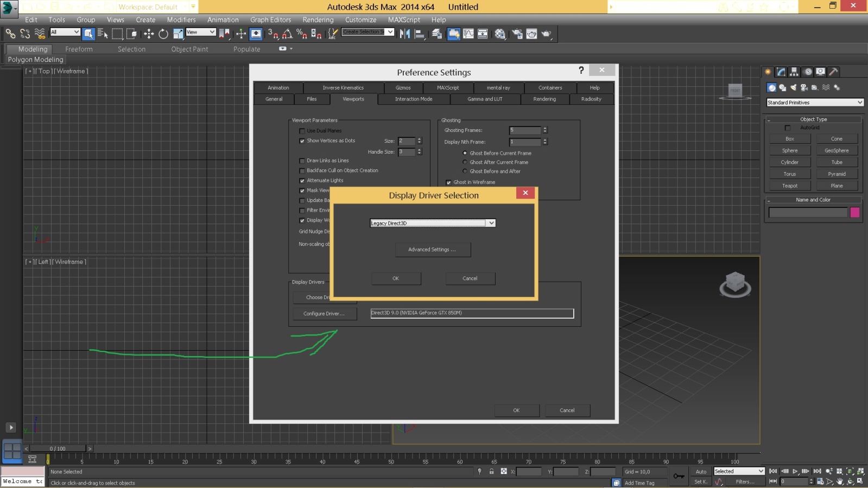Click the Advanced Settings button
Image resolution: width=868 pixels, height=488 pixels.
pyautogui.click(x=432, y=250)
